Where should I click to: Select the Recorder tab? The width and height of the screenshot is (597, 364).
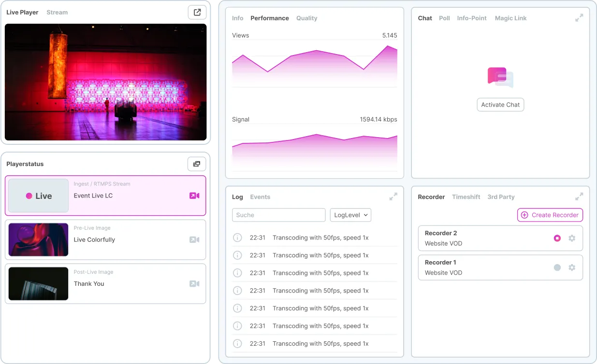(431, 197)
